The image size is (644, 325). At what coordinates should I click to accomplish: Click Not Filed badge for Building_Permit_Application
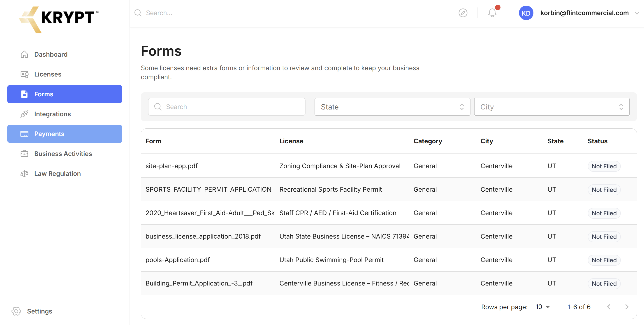click(604, 284)
